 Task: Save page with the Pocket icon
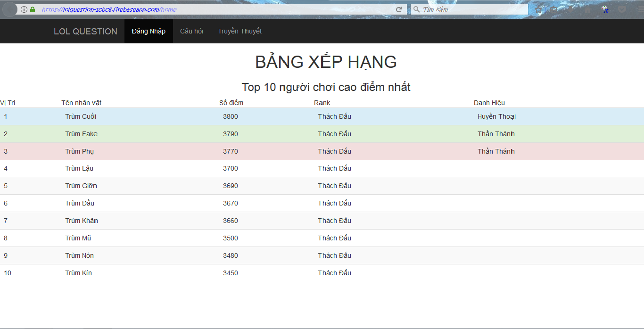click(622, 9)
